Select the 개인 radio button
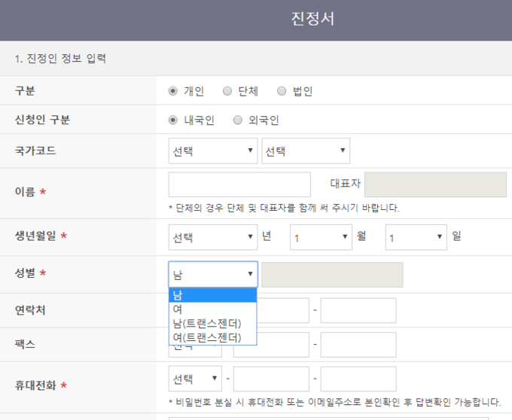512x420 pixels. click(x=173, y=91)
